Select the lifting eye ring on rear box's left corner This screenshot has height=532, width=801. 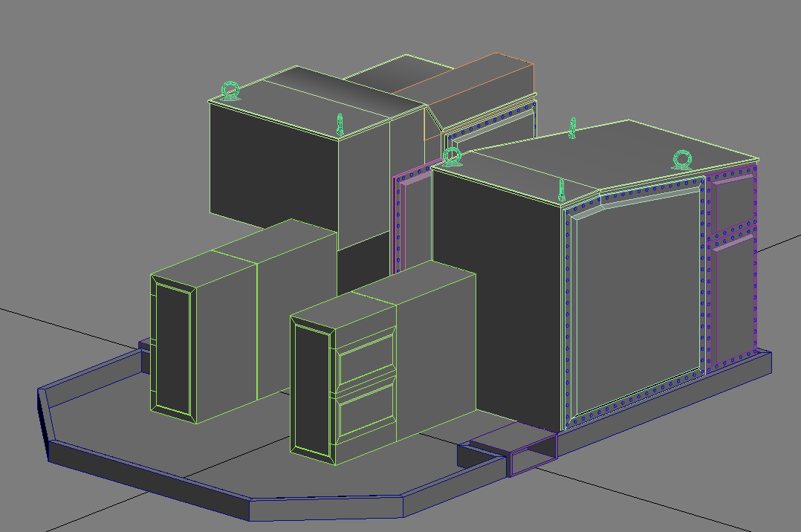click(x=230, y=91)
